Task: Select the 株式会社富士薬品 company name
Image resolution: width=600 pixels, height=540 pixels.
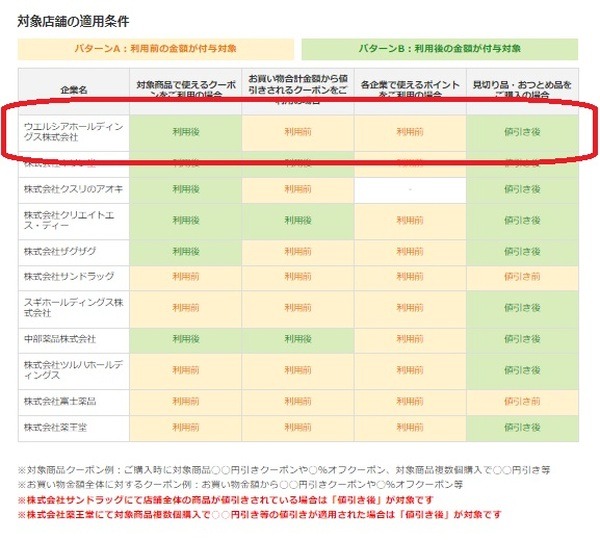Action: pos(60,401)
